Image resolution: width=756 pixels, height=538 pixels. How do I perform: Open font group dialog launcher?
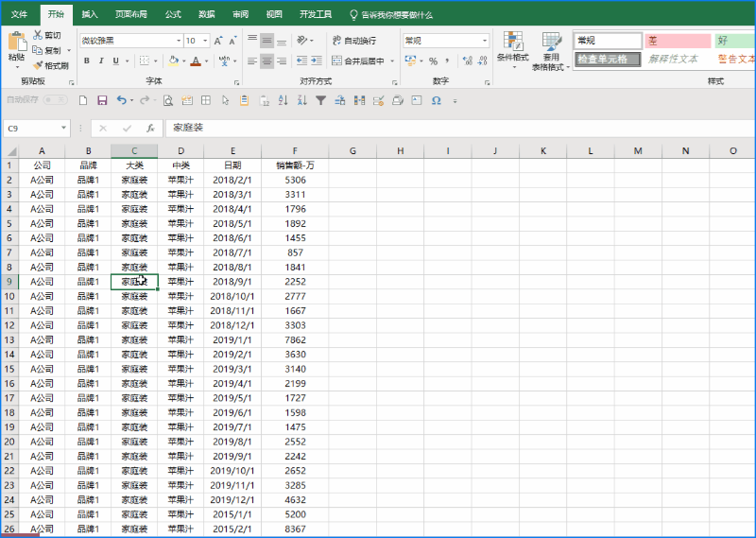tap(237, 83)
